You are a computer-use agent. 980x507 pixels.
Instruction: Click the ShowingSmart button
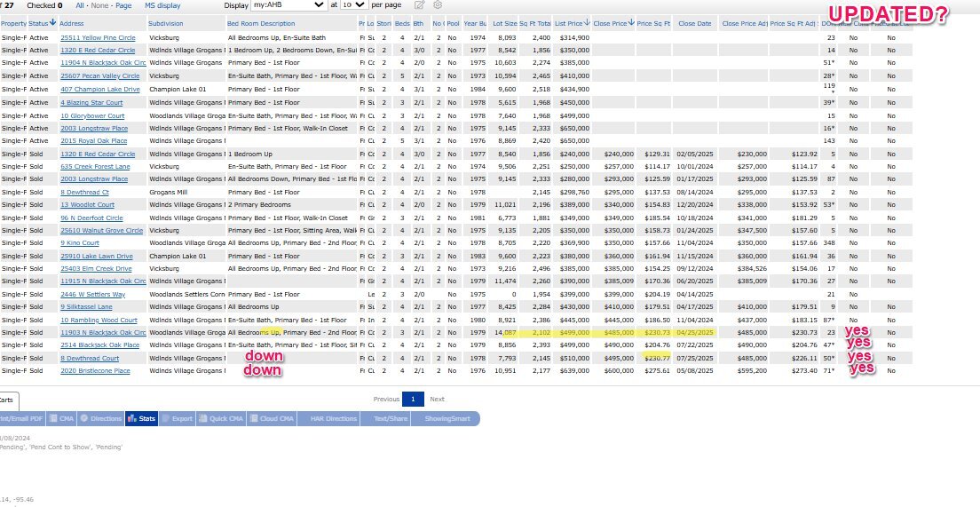point(447,419)
